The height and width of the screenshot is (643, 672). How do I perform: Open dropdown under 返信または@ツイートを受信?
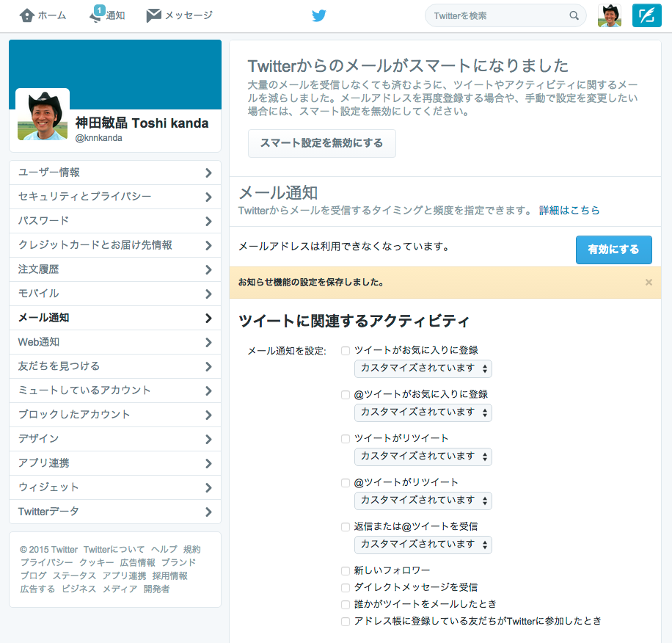coord(423,545)
